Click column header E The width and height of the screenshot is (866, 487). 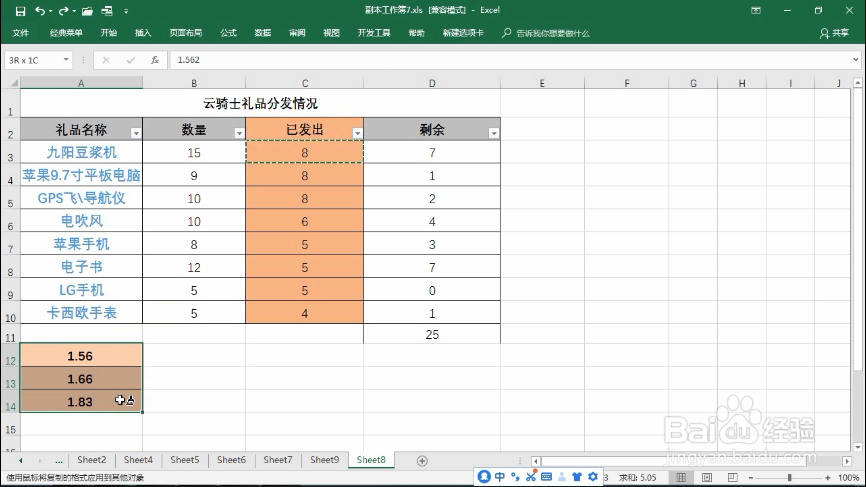click(542, 83)
